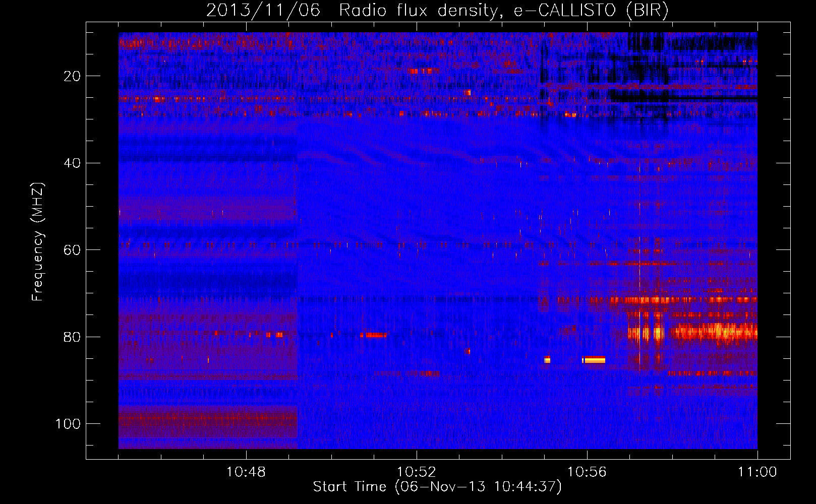Screen dimensions: 816x504
Task: Click the '80' frequency tick label
Action: (73, 337)
